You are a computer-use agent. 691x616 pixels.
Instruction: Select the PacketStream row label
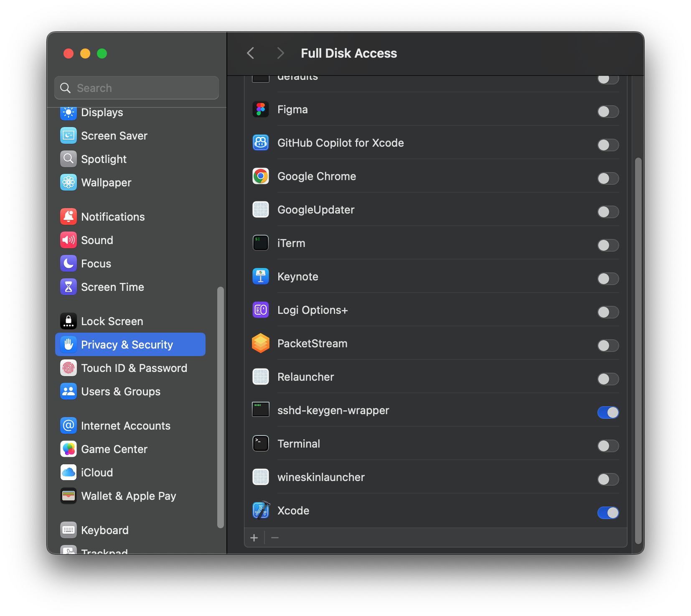[x=312, y=344]
